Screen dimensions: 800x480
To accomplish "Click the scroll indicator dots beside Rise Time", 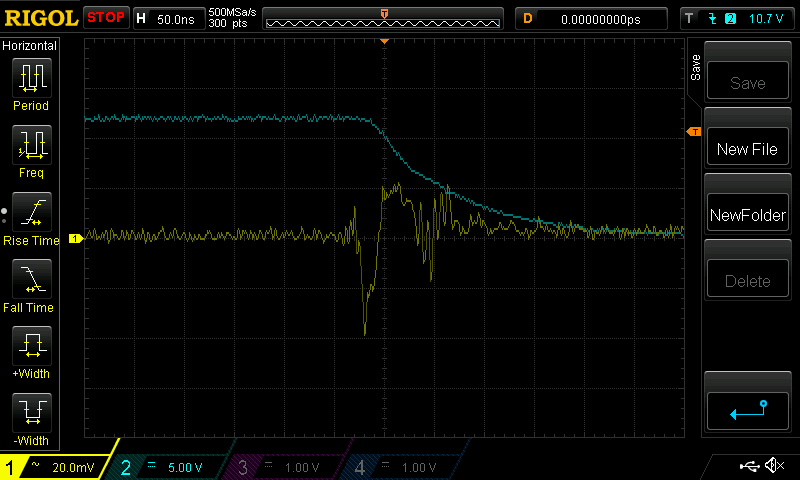I will (4, 216).
